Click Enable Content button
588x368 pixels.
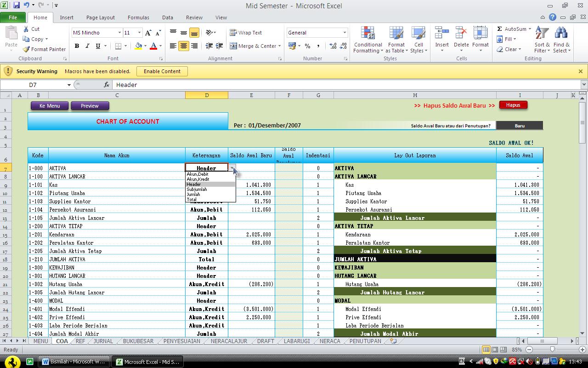tap(162, 71)
